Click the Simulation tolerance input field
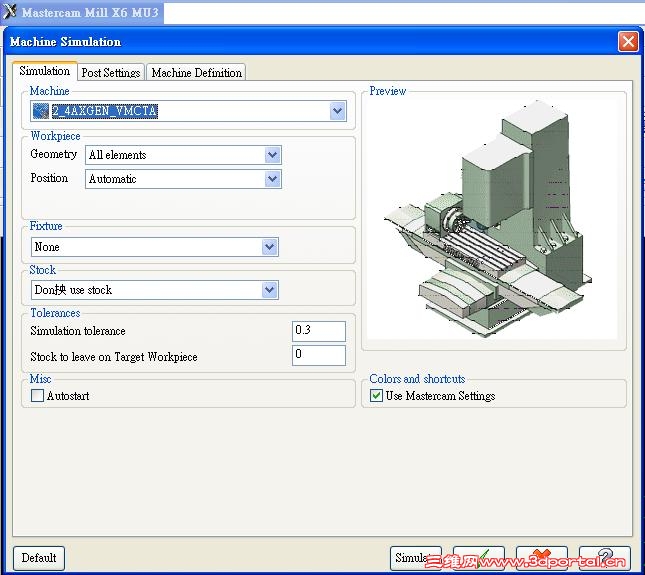645x575 pixels. coord(319,331)
